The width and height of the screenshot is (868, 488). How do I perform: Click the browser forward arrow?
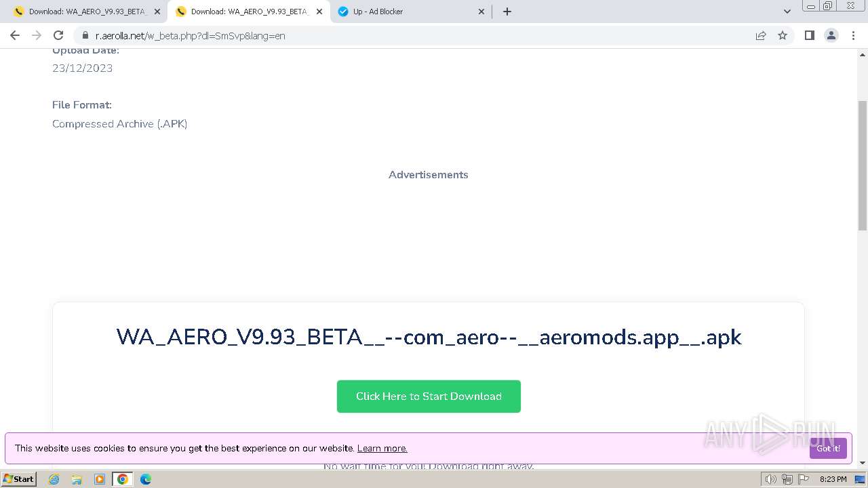tap(37, 35)
